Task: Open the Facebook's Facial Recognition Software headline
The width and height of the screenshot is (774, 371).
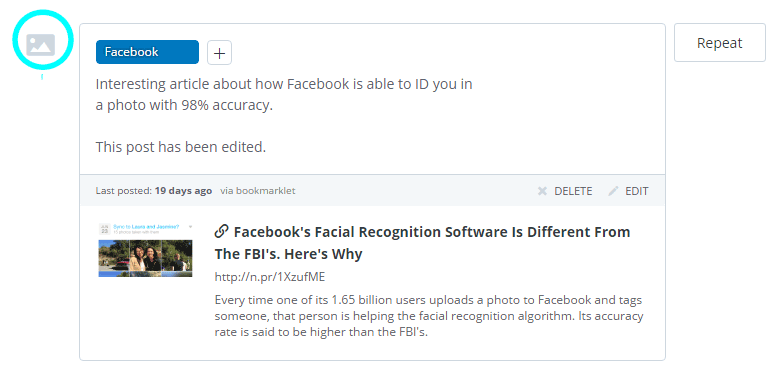Action: tap(423, 243)
